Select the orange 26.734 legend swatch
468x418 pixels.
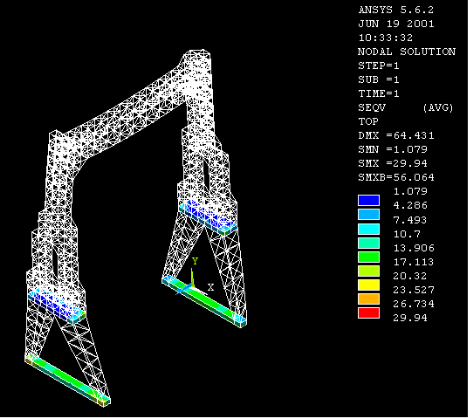(x=369, y=299)
